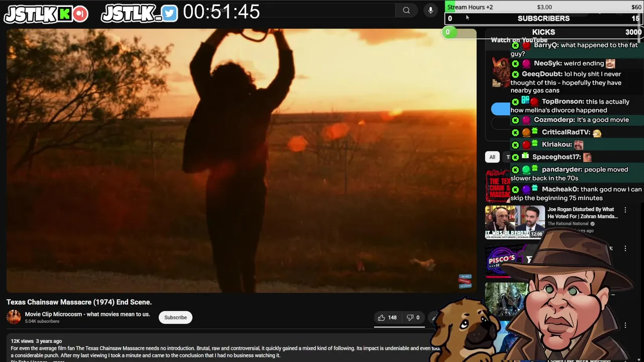Click the delete X beside Macheak0's message
644x362 pixels.
click(x=515, y=190)
